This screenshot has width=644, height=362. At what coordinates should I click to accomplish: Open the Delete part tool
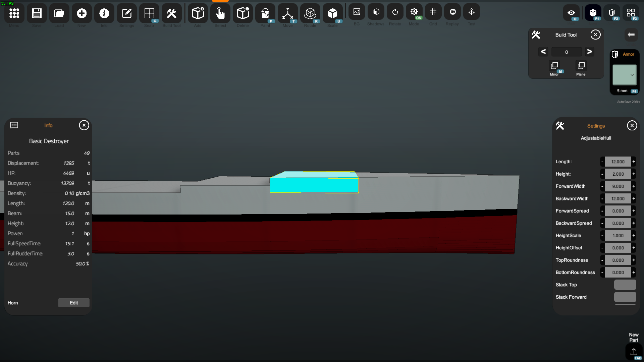pyautogui.click(x=243, y=14)
